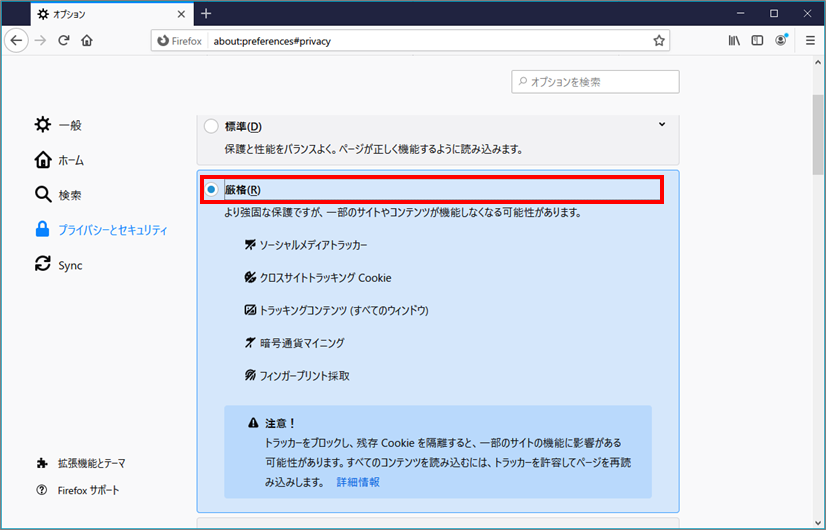The height and width of the screenshot is (530, 826).
Task: Open a new tab with plus button
Action: [x=206, y=14]
